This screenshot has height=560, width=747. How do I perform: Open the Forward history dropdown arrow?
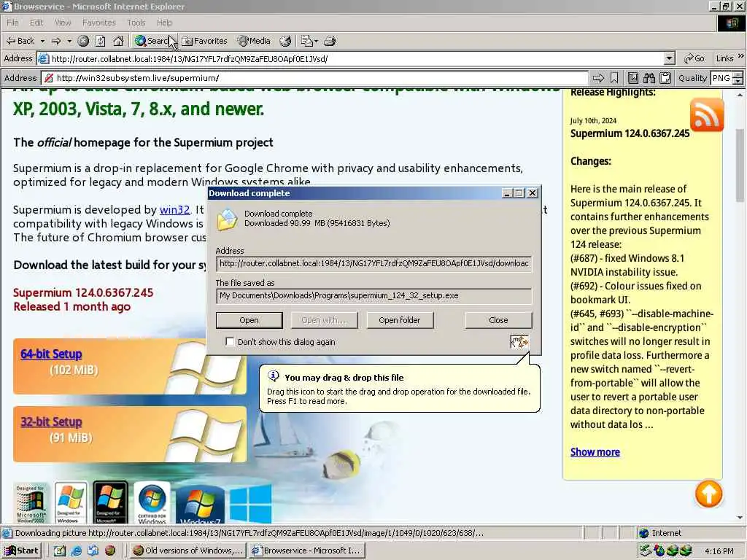69,41
